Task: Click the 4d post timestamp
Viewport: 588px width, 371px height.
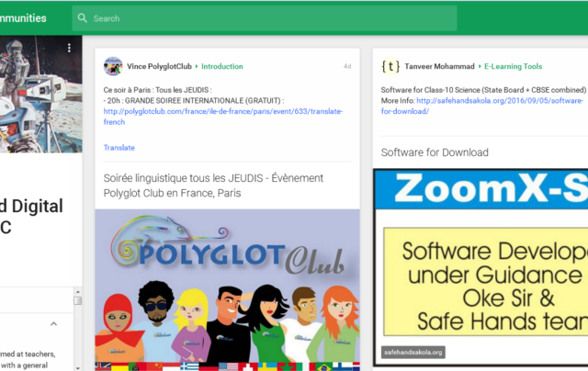Action: [x=347, y=66]
